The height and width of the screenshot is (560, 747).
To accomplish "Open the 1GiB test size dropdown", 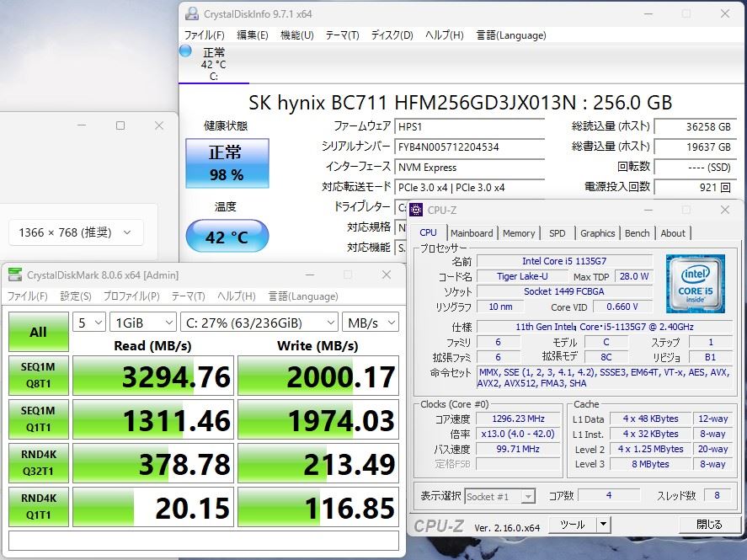I will pyautogui.click(x=142, y=323).
